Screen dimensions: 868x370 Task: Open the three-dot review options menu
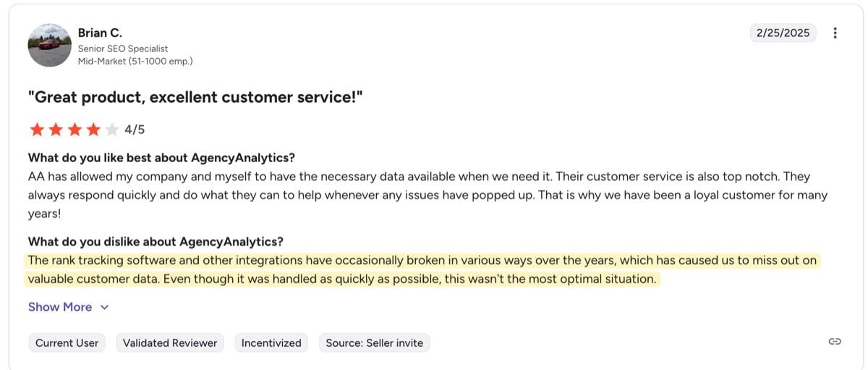835,33
